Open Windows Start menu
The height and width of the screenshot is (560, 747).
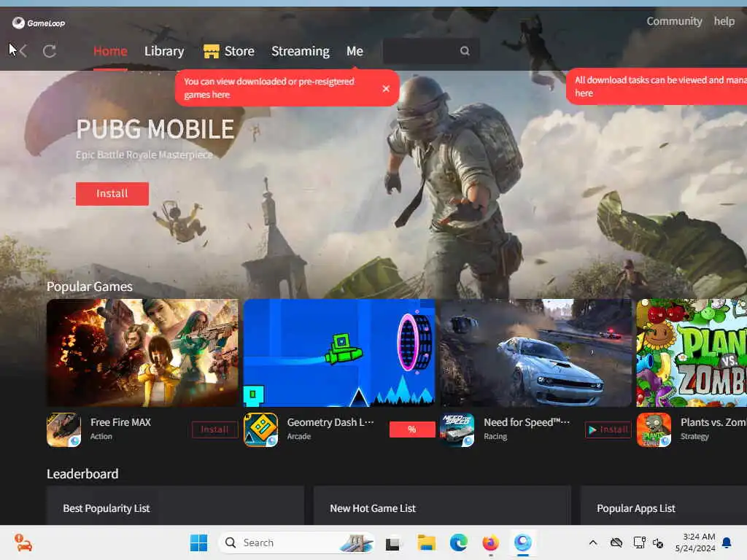coord(198,542)
